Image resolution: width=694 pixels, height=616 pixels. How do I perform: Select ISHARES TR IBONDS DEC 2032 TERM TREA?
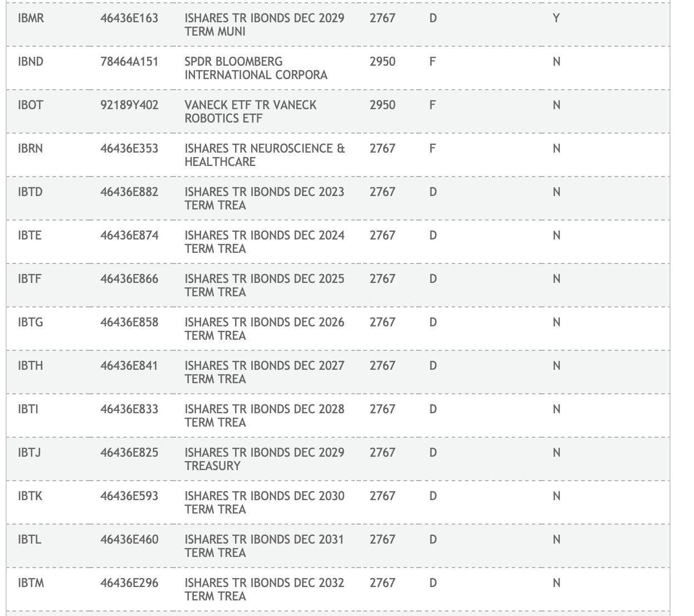[265, 589]
